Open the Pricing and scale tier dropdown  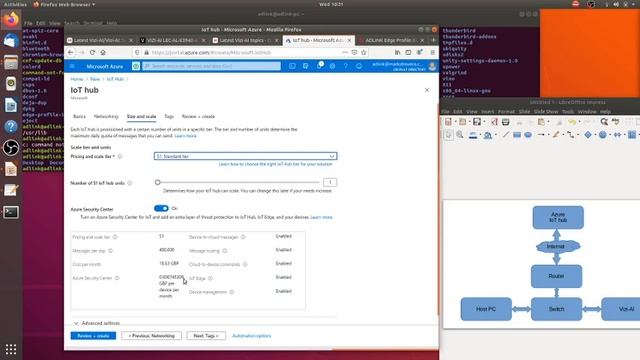click(245, 156)
